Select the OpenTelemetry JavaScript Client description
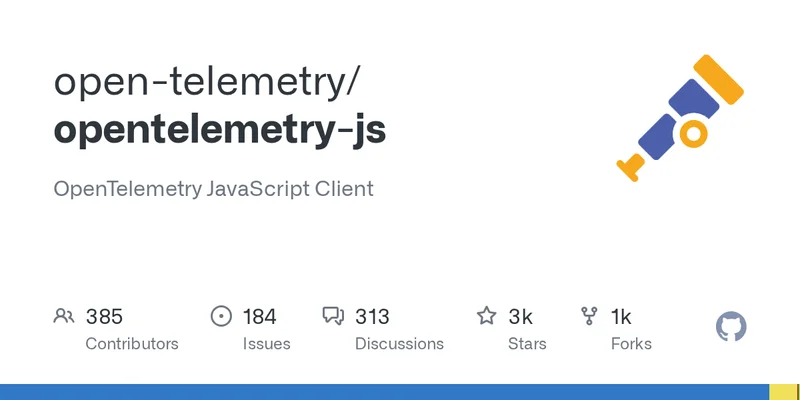800x400 pixels. (x=213, y=188)
